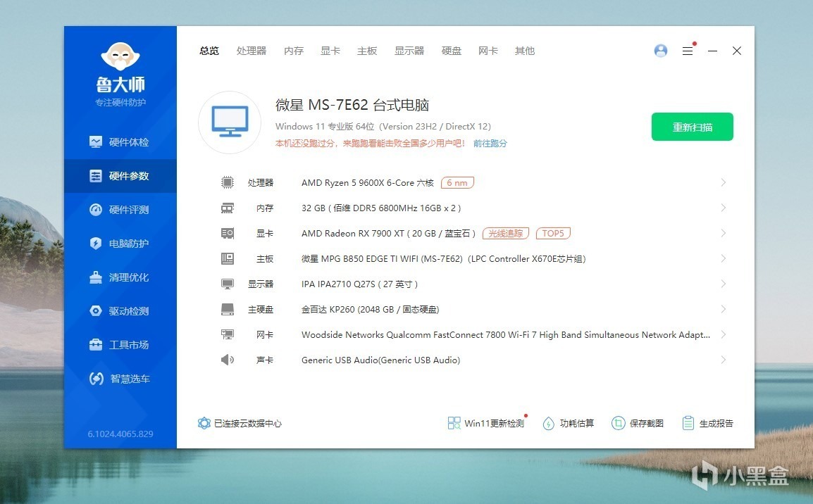Viewport: 813px width, 504px height.
Task: Open 清理优化 sidebar item
Action: click(x=120, y=277)
